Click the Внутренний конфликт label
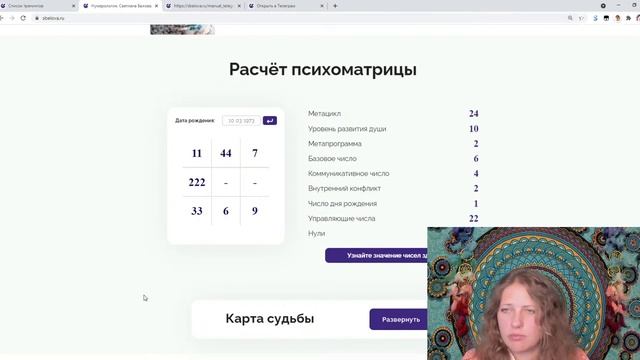This screenshot has width=640, height=360. coord(344,188)
